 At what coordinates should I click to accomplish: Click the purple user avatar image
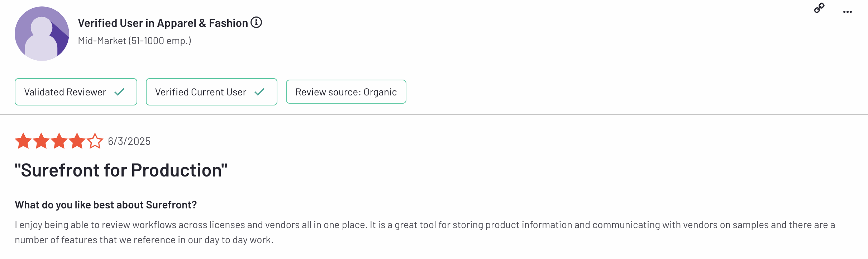pos(42,34)
